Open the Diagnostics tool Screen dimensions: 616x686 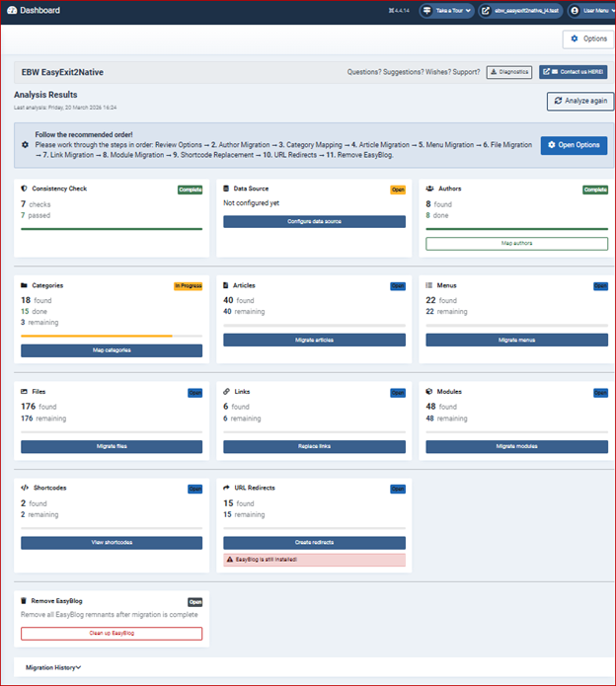pos(509,72)
